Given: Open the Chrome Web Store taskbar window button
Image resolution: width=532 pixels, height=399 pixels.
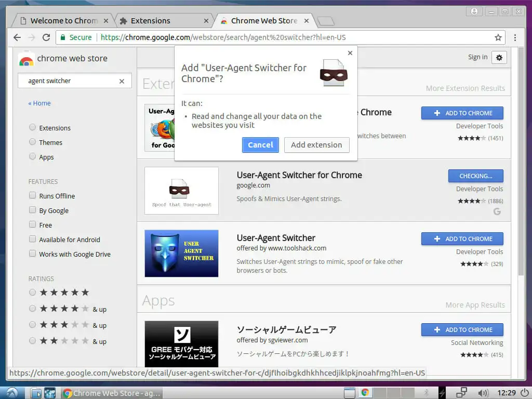Looking at the screenshot, I should [112, 393].
